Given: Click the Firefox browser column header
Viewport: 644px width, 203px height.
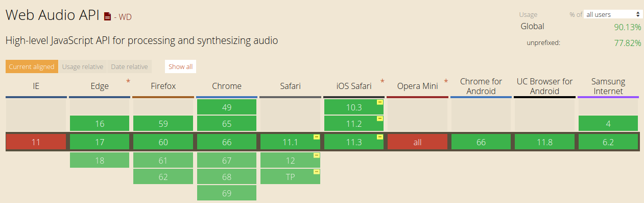Looking at the screenshot, I should 163,86.
